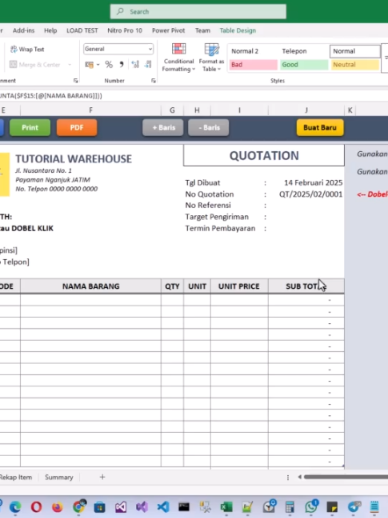
Task: Apply the Normal 2 cell style
Action: coord(253,51)
